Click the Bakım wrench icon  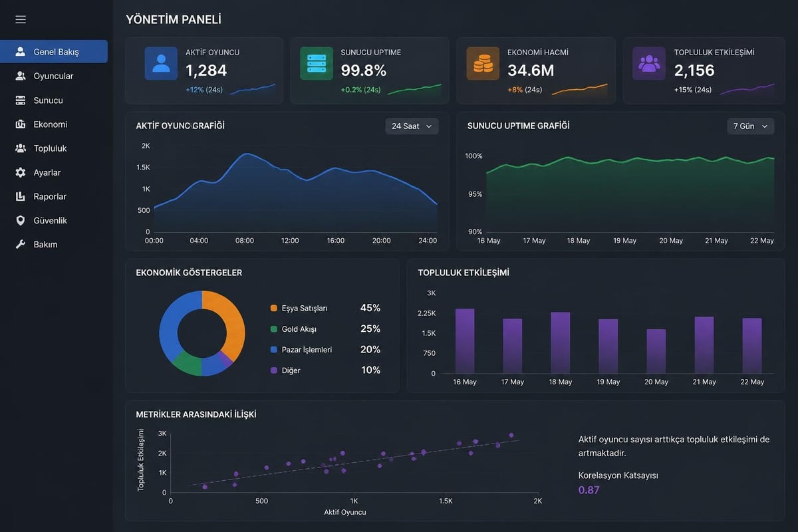click(x=21, y=244)
